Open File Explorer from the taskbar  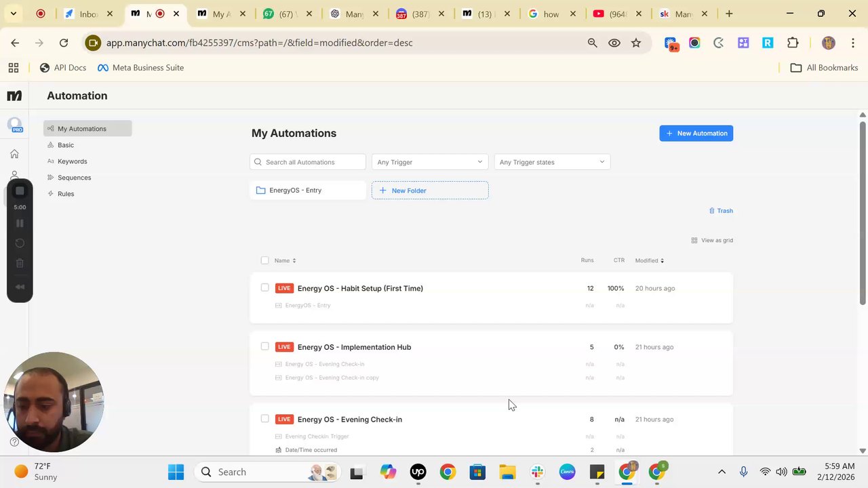point(507,472)
